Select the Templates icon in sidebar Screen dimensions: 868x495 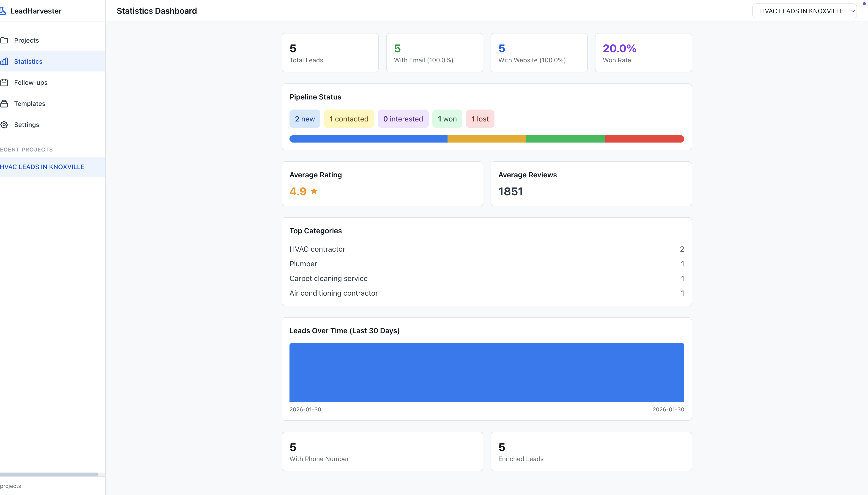4,103
